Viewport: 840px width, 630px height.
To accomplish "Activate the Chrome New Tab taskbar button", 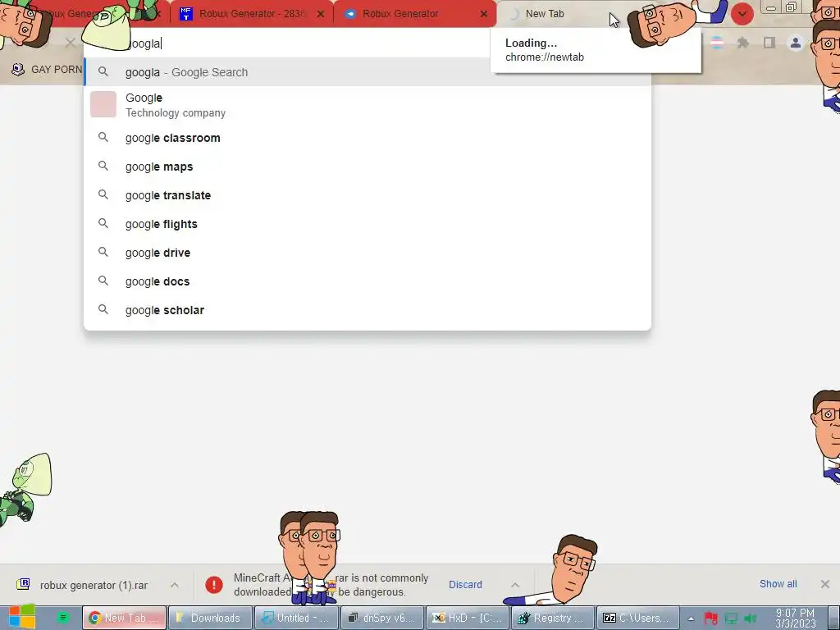I will coord(125,618).
